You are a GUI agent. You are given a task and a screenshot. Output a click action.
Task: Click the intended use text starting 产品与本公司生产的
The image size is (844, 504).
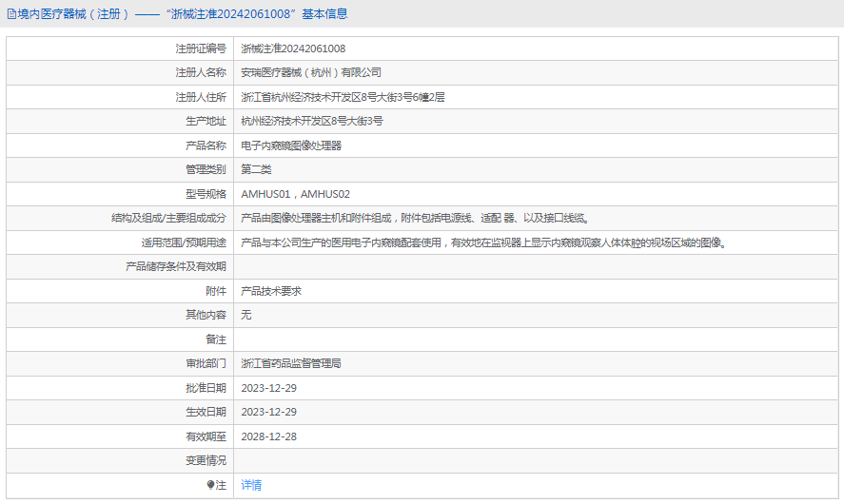[485, 242]
